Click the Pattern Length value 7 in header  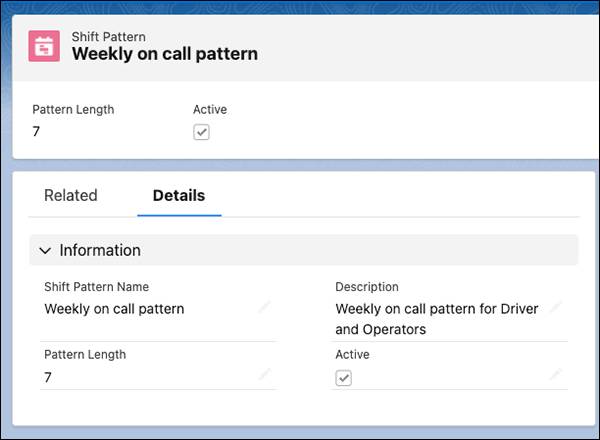[36, 131]
